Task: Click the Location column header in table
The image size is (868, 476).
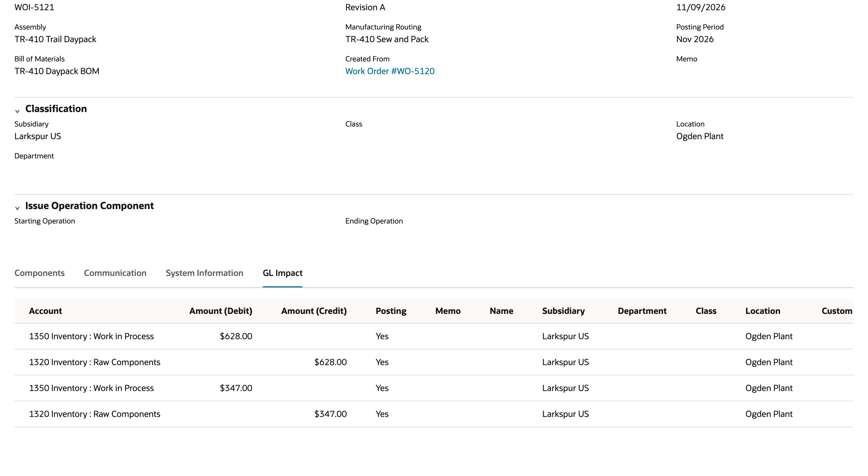Action: click(x=763, y=311)
